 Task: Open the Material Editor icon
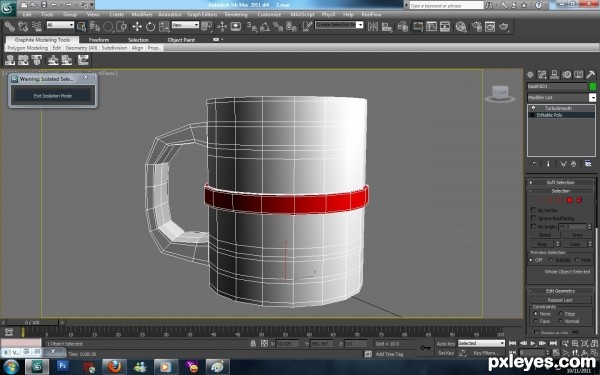pos(461,26)
